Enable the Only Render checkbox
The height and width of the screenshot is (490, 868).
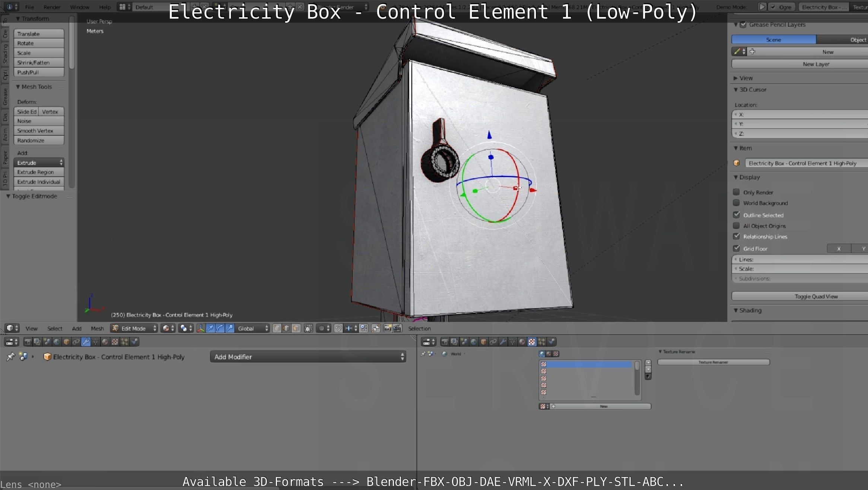point(736,192)
